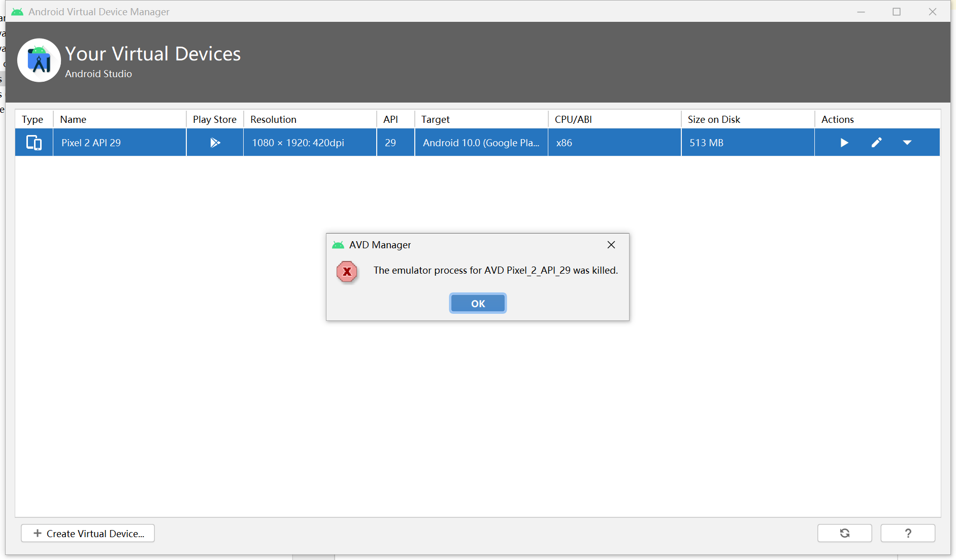This screenshot has width=956, height=560.
Task: Sort by Size on Disk column header
Action: 748,119
